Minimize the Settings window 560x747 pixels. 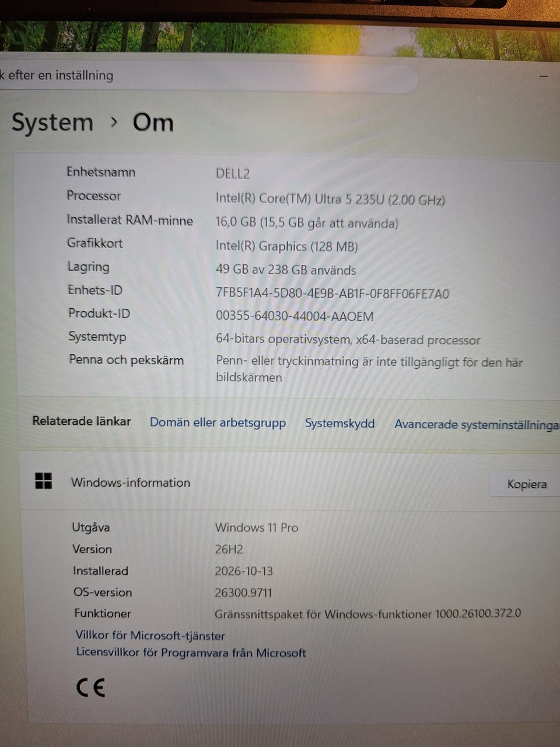[x=543, y=76]
